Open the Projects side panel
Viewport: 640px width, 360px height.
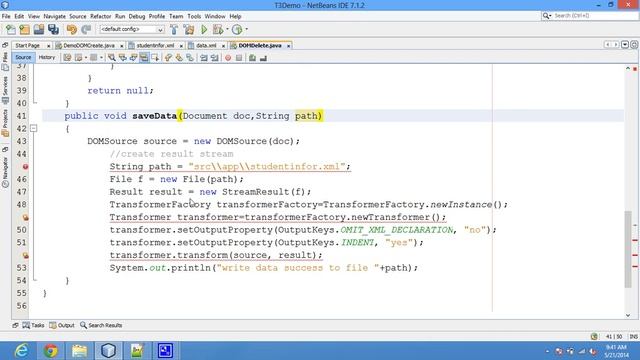pos(5,122)
